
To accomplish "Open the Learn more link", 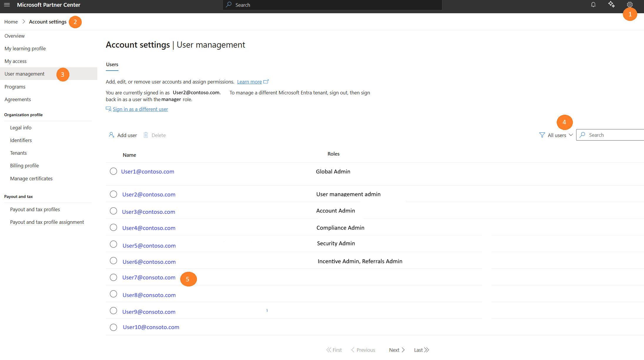I will pos(249,81).
